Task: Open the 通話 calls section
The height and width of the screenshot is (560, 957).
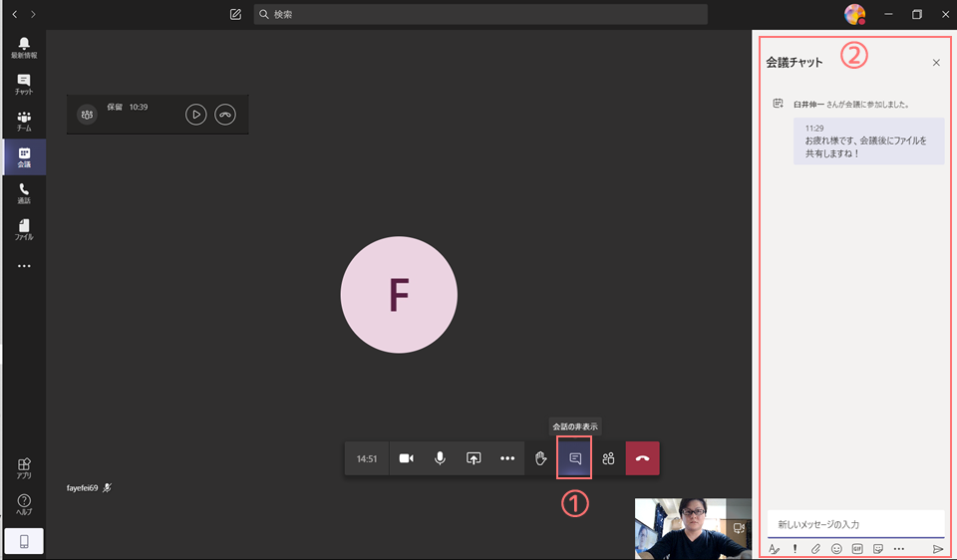Action: tap(24, 193)
